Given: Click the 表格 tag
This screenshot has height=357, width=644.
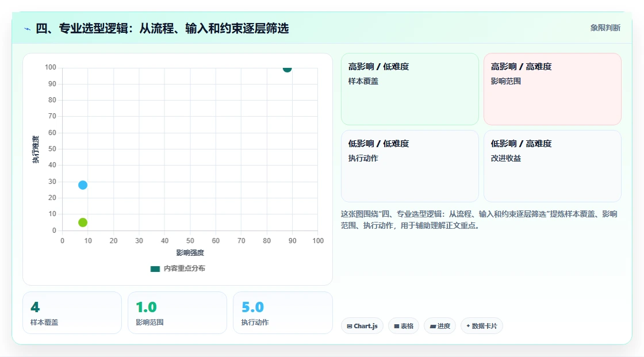Looking at the screenshot, I should 403,326.
